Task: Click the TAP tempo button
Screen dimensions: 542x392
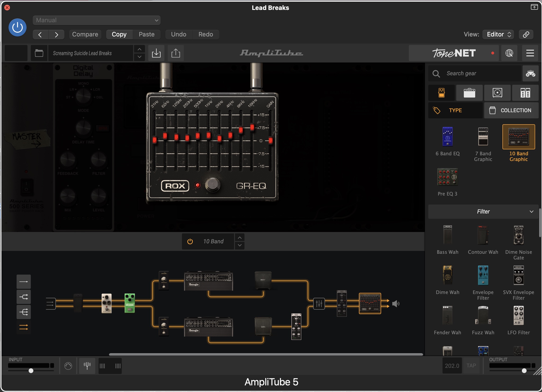Action: pos(471,366)
